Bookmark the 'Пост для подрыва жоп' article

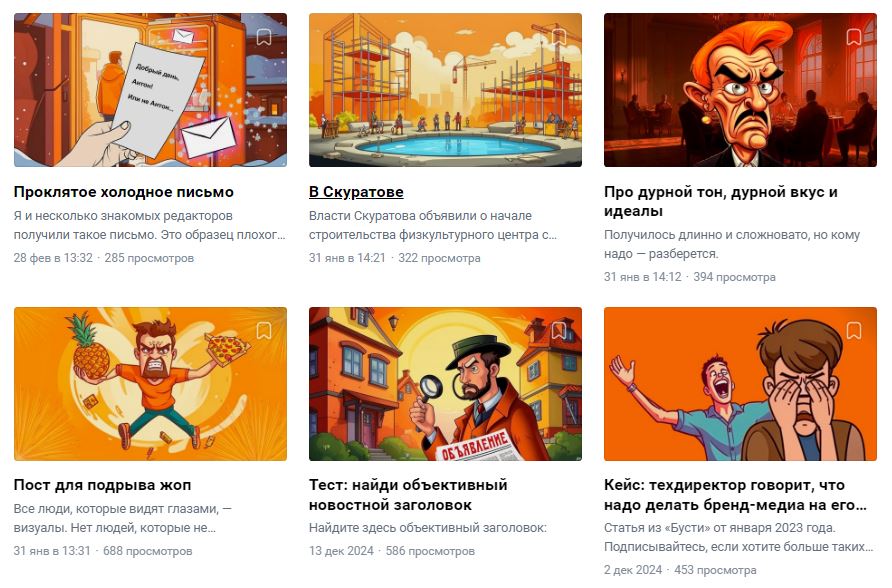coord(263,331)
